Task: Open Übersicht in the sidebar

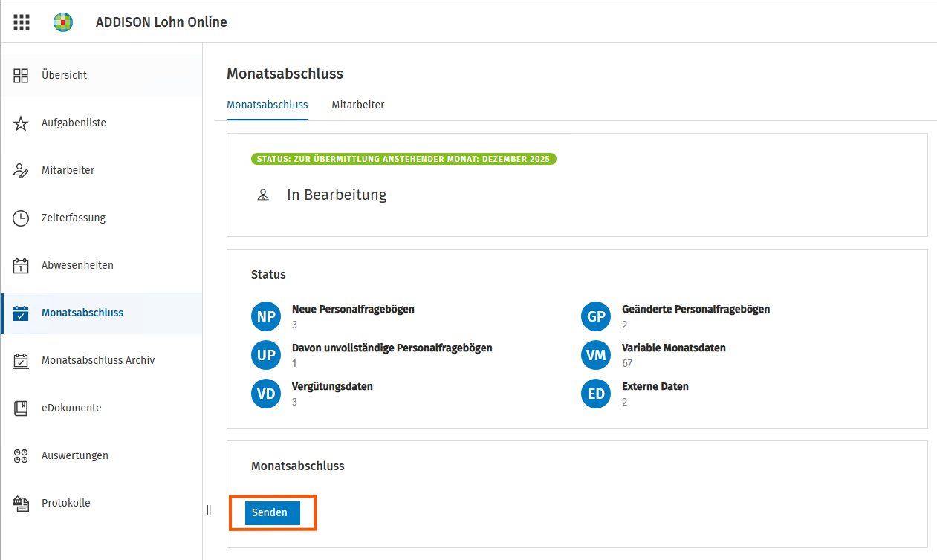Action: click(101, 75)
